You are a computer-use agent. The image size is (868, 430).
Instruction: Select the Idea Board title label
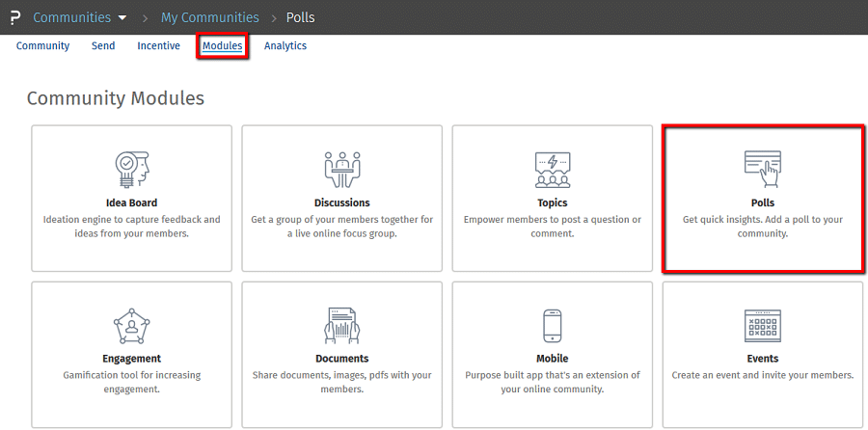(x=132, y=202)
